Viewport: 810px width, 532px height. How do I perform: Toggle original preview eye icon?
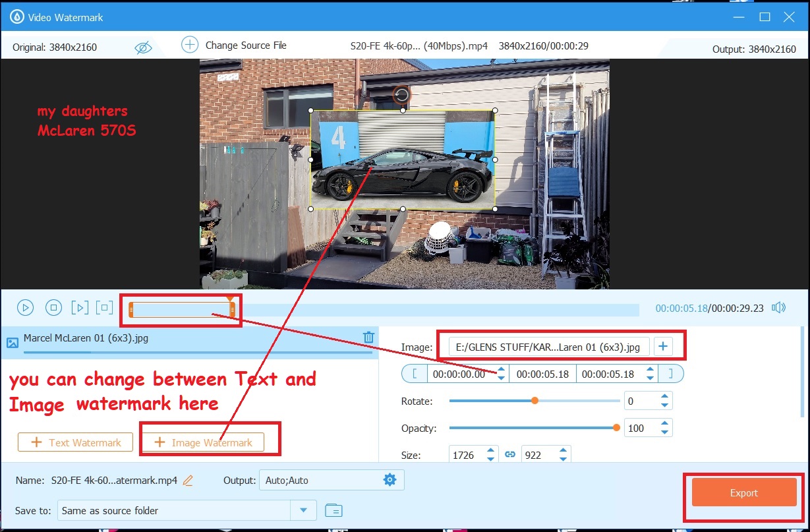[x=143, y=48]
